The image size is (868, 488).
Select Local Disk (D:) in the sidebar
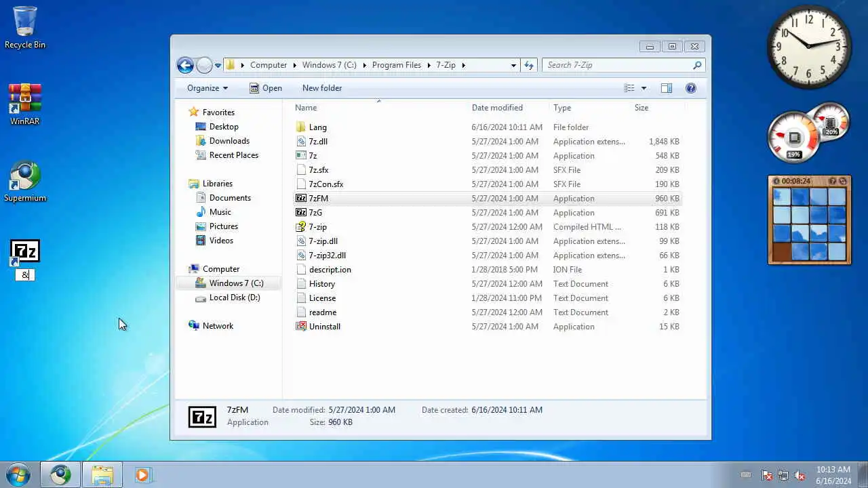(x=234, y=298)
